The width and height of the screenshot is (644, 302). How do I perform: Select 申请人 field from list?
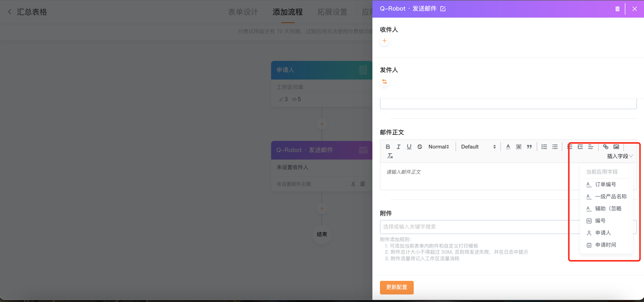coord(606,233)
